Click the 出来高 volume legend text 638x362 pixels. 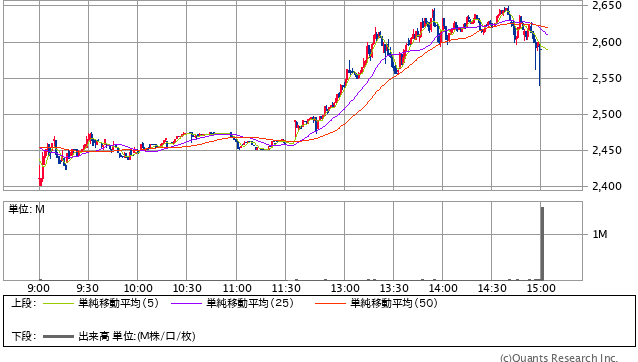coord(137,336)
